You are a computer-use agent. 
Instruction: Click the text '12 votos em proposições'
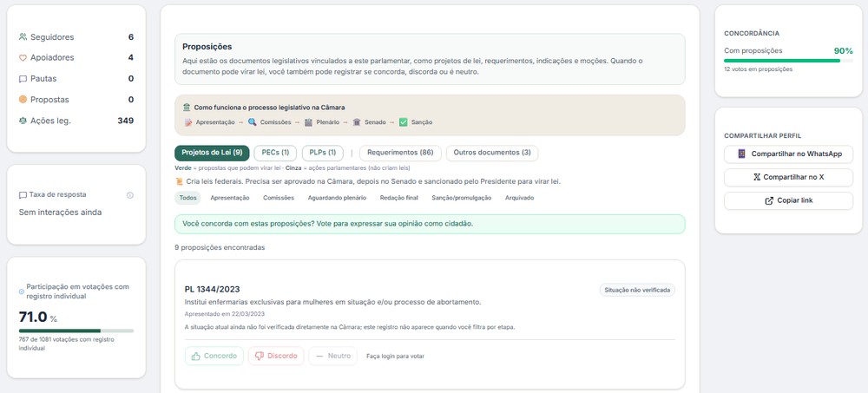[758, 69]
